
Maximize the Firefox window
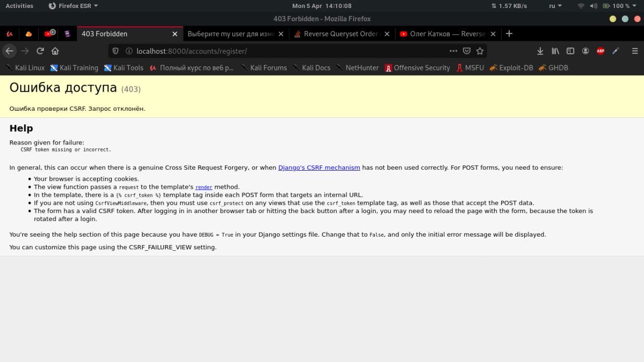coord(625,19)
